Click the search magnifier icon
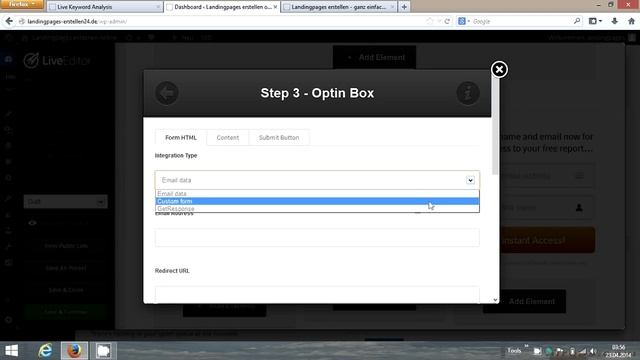This screenshot has width=640, height=360. click(577, 21)
